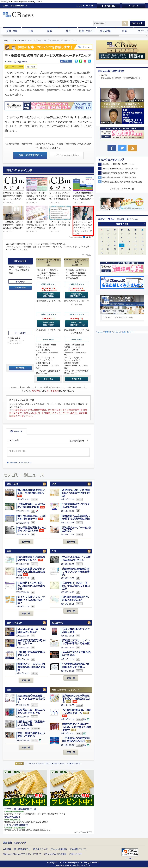Share article via LINE icon under headline
This screenshot has height=868, width=148.
tap(80, 61)
